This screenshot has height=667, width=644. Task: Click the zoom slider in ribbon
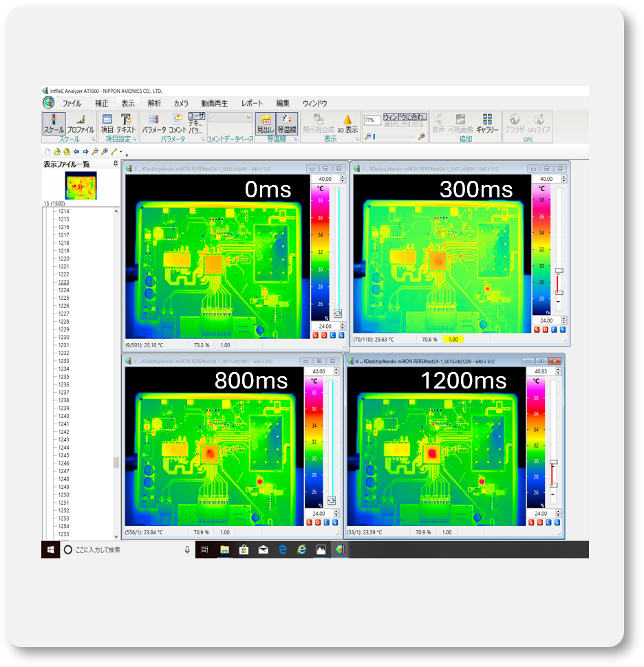tap(396, 137)
